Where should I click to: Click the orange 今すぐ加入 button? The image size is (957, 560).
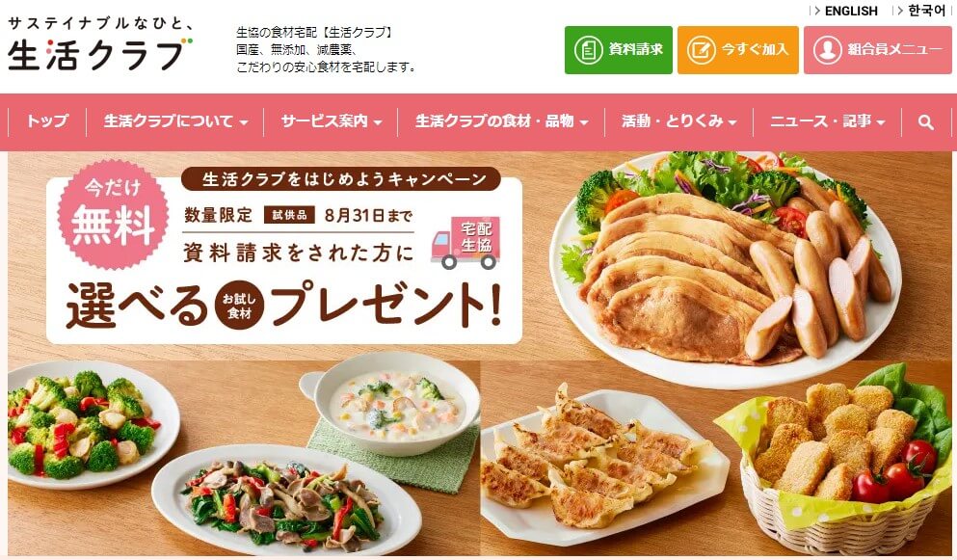pos(738,50)
